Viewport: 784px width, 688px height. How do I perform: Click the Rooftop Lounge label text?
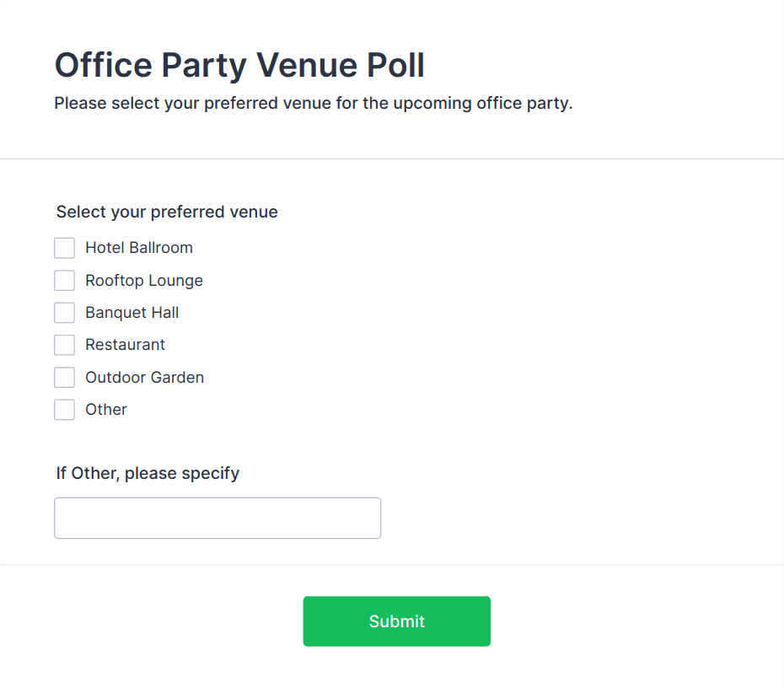click(x=143, y=280)
